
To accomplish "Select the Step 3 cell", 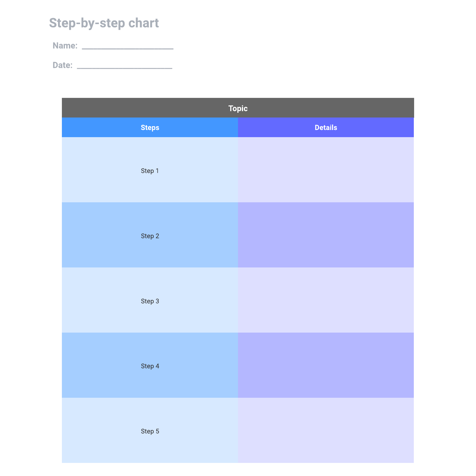I will coord(150,300).
